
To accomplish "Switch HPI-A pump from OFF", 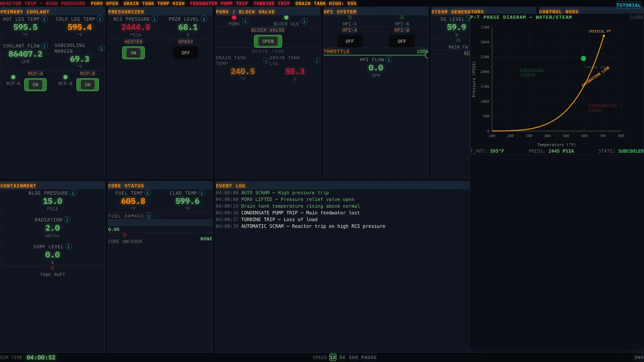I will coord(350,41).
